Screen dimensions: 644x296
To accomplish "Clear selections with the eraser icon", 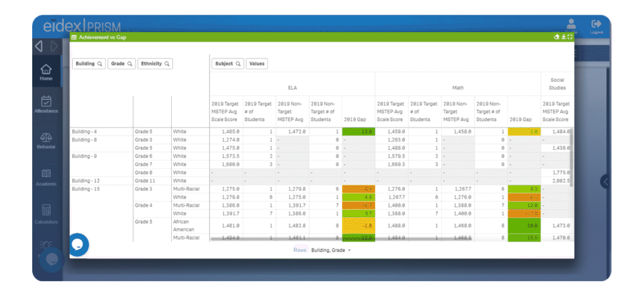I will pos(556,37).
